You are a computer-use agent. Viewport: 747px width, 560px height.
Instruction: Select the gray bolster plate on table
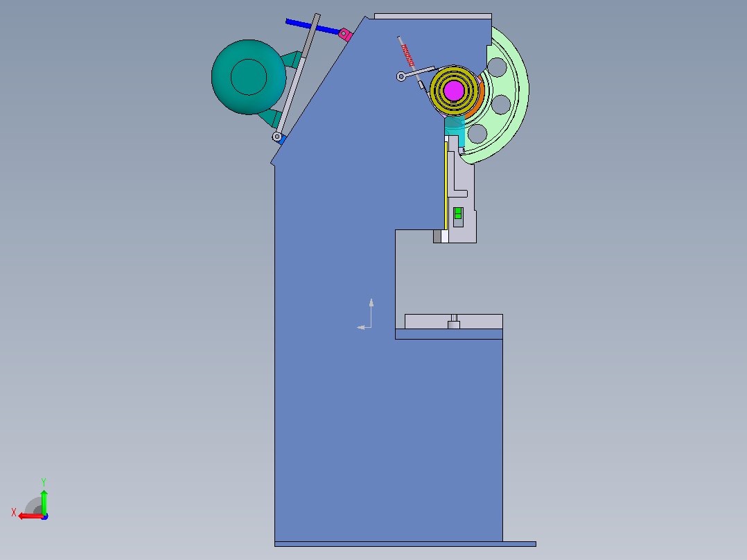(453, 321)
